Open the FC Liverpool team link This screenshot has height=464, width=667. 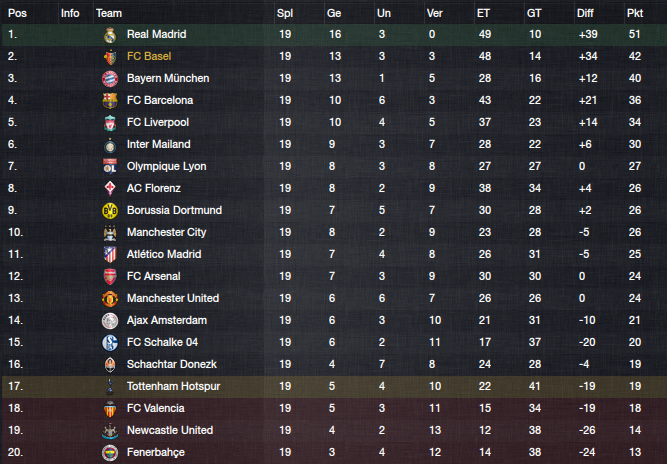[x=158, y=122]
